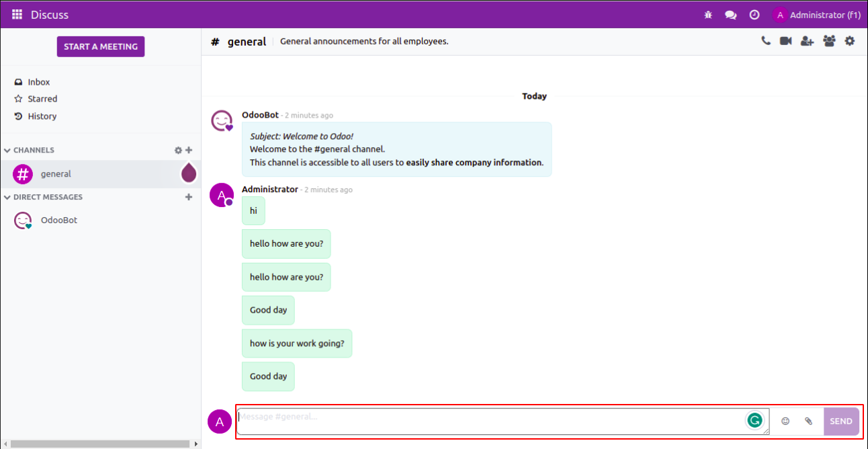868x449 pixels.
Task: Click the general channel name in header
Action: coord(247,42)
